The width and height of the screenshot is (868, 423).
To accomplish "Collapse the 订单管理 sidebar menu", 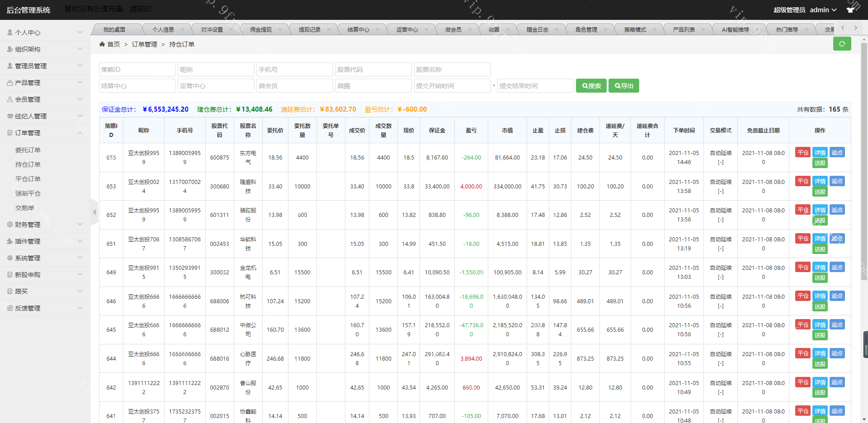I will pos(45,133).
